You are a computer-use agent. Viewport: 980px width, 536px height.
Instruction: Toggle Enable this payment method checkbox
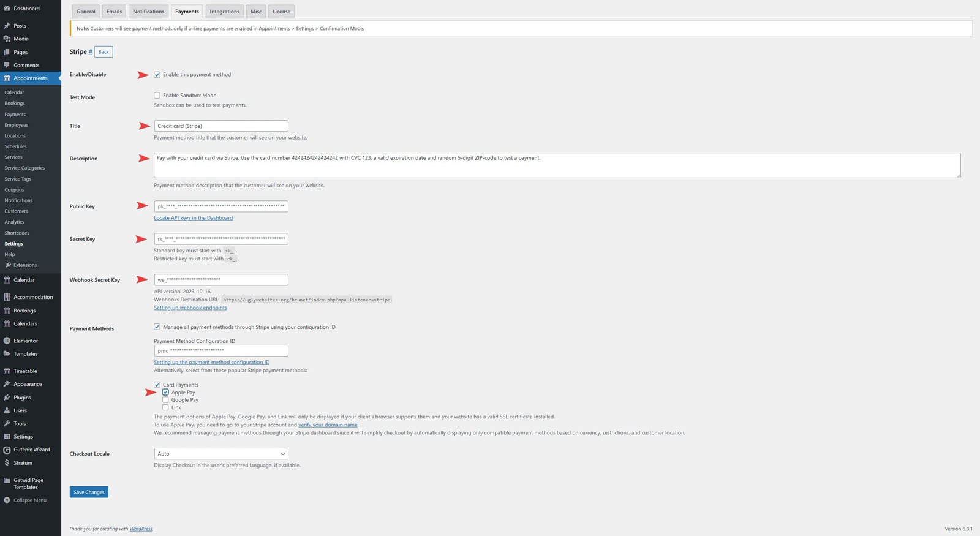(x=157, y=75)
